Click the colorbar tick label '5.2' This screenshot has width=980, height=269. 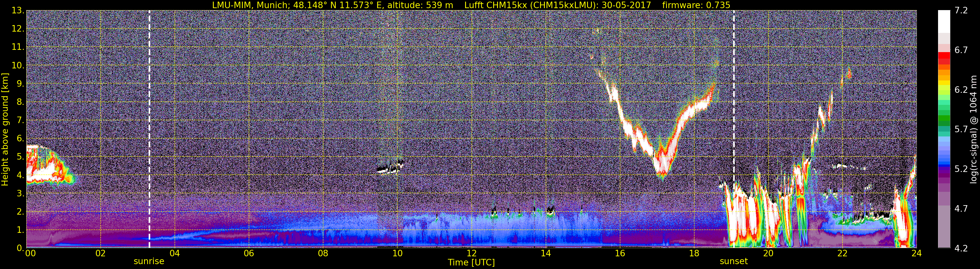click(x=961, y=169)
